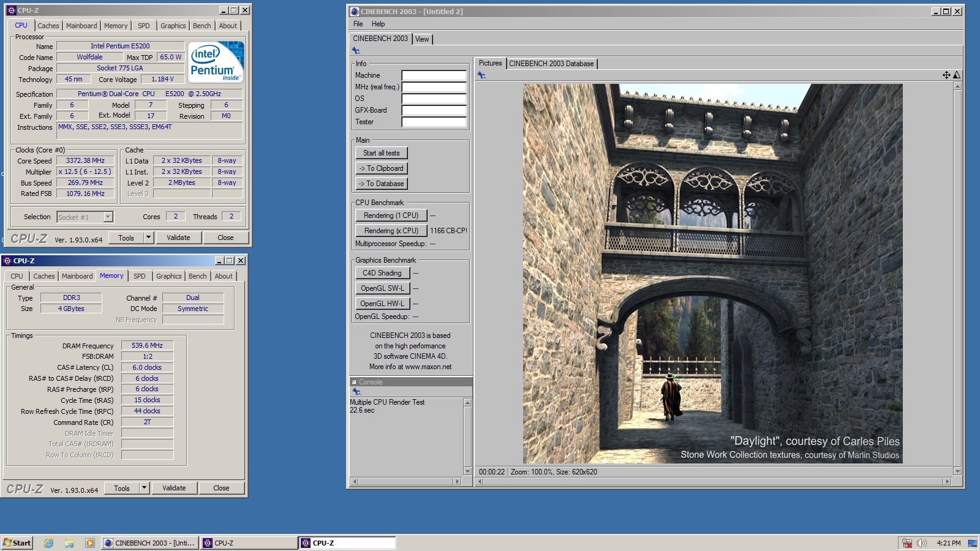Screen dimensions: 980x551
Task: Click Validate in lower CPU-Z window
Action: [174, 488]
